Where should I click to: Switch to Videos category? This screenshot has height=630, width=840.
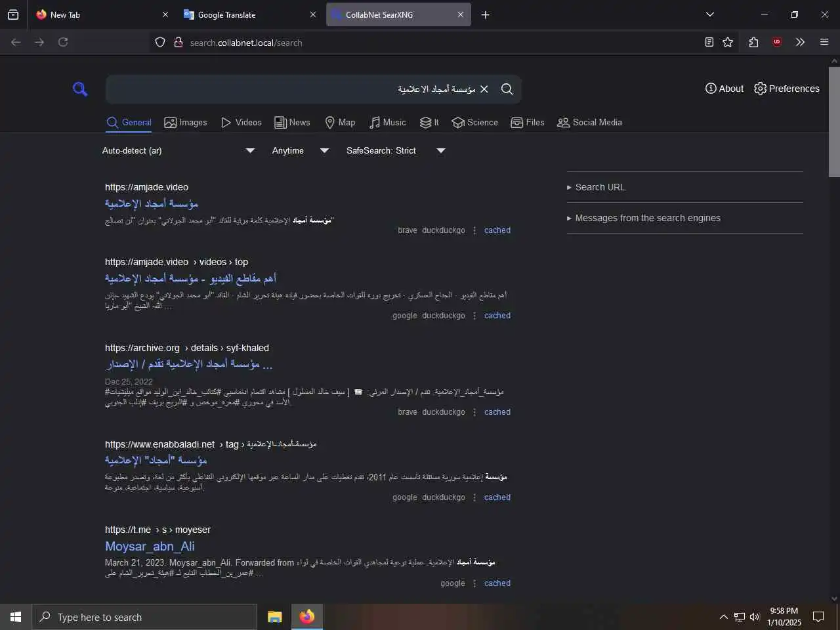click(x=241, y=123)
